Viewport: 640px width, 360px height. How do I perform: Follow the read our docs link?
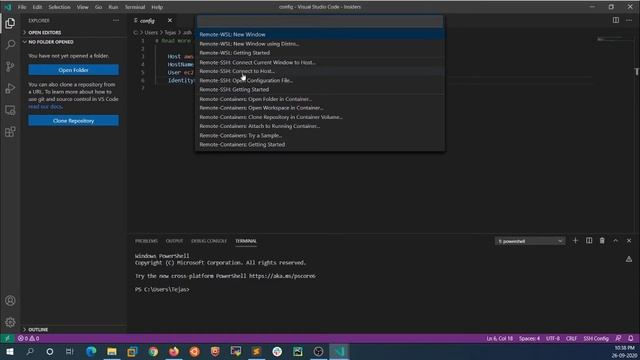(x=45, y=107)
